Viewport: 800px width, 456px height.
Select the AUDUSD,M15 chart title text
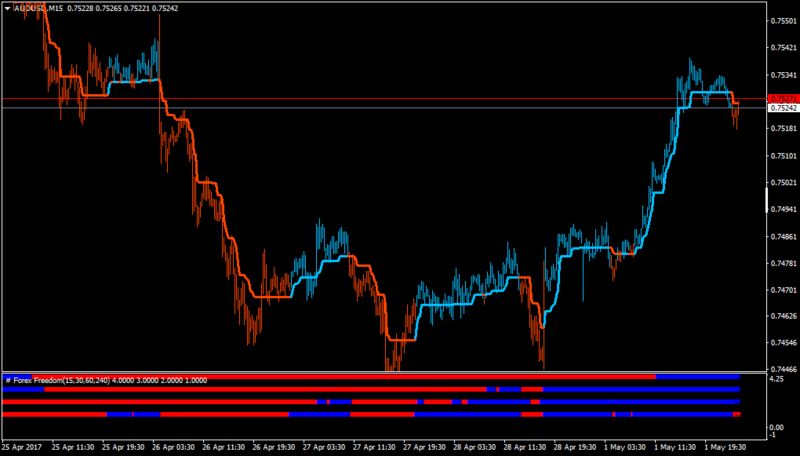(38, 9)
